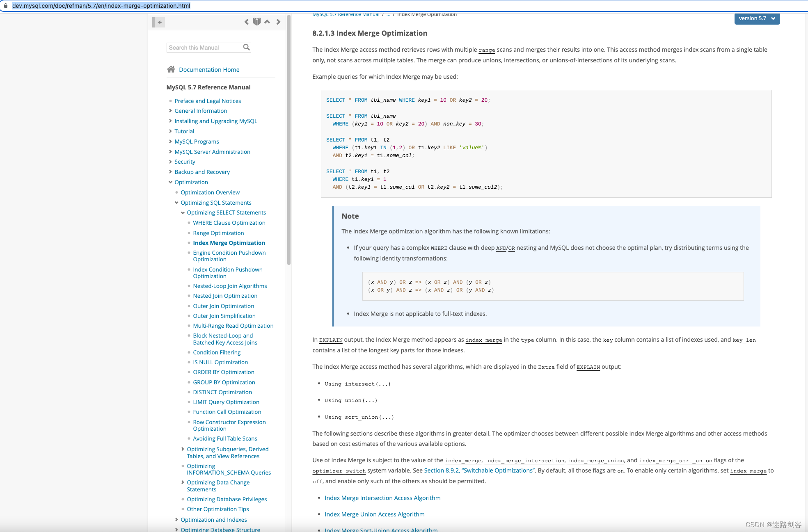Expand the MySQL Programs section
This screenshot has width=808, height=532.
[x=170, y=142]
